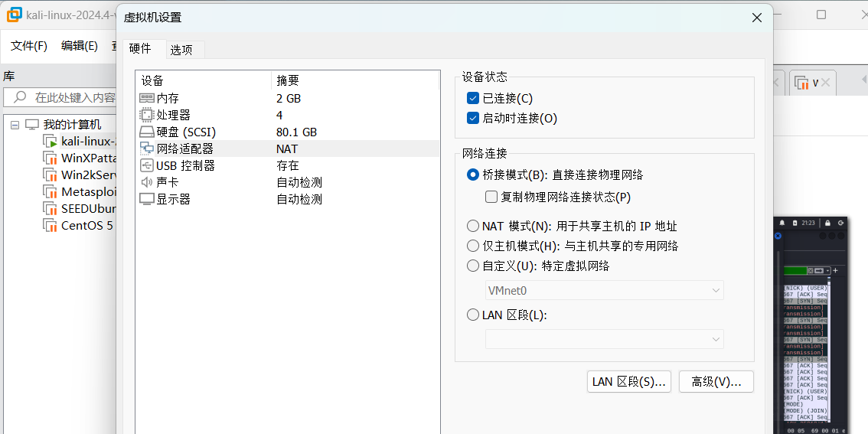
Task: Click the VMware logo in the title bar
Action: tap(15, 15)
